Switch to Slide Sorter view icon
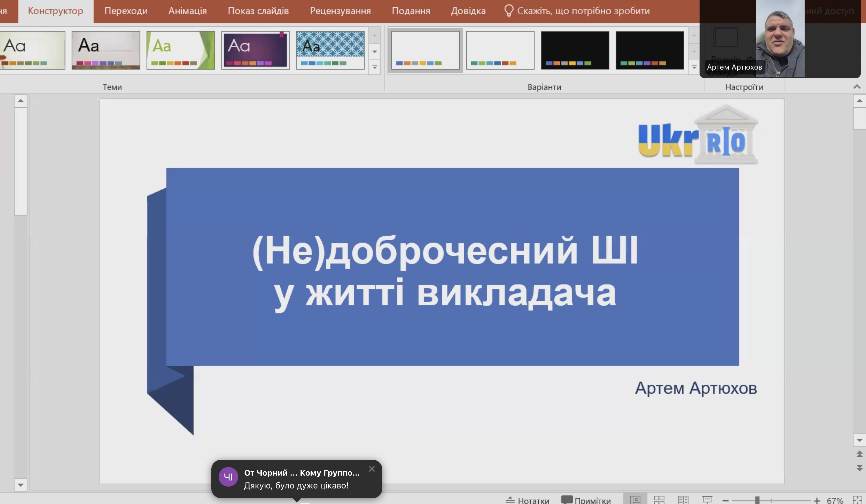This screenshot has width=866, height=504. pyautogui.click(x=659, y=500)
